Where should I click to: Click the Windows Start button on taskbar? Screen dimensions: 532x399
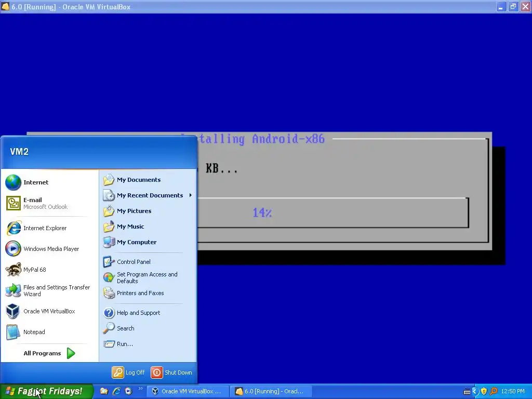[x=46, y=391]
